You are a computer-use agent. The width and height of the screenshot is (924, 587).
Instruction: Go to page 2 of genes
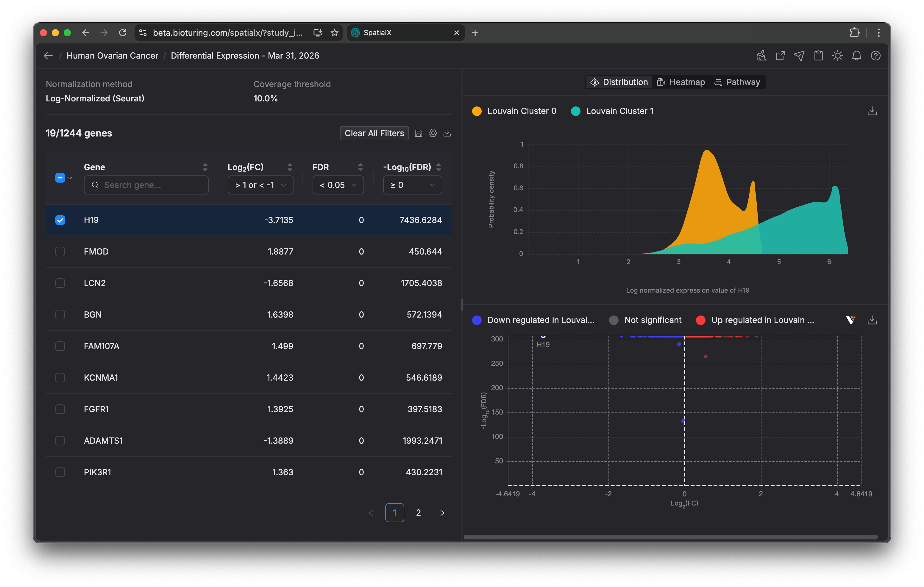[x=418, y=513]
